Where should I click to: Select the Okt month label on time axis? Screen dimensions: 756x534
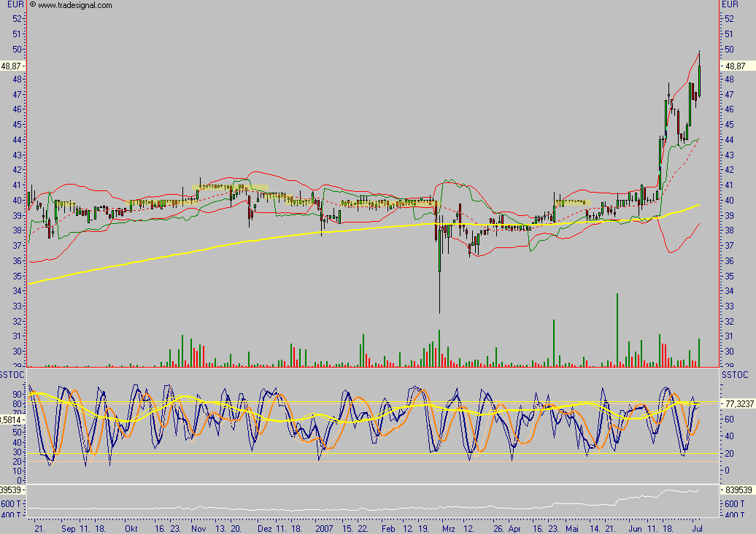131,526
